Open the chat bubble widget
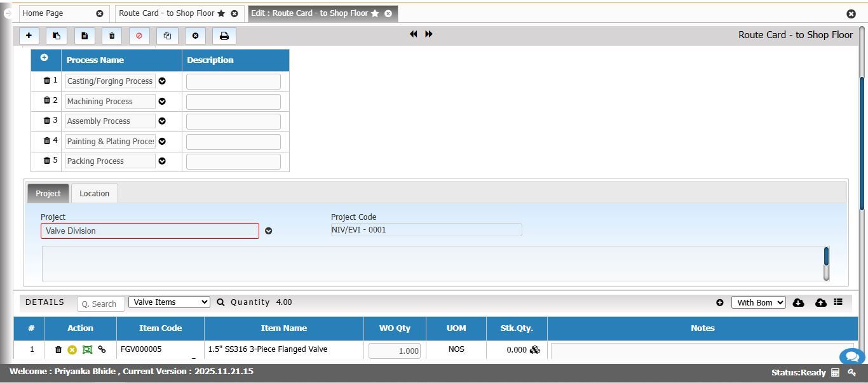The height and width of the screenshot is (383, 868). [x=851, y=357]
